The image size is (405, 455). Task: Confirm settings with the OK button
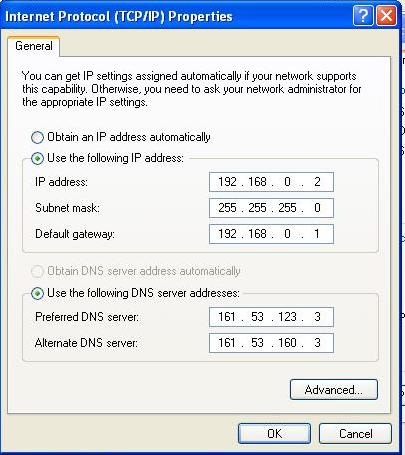(x=274, y=434)
